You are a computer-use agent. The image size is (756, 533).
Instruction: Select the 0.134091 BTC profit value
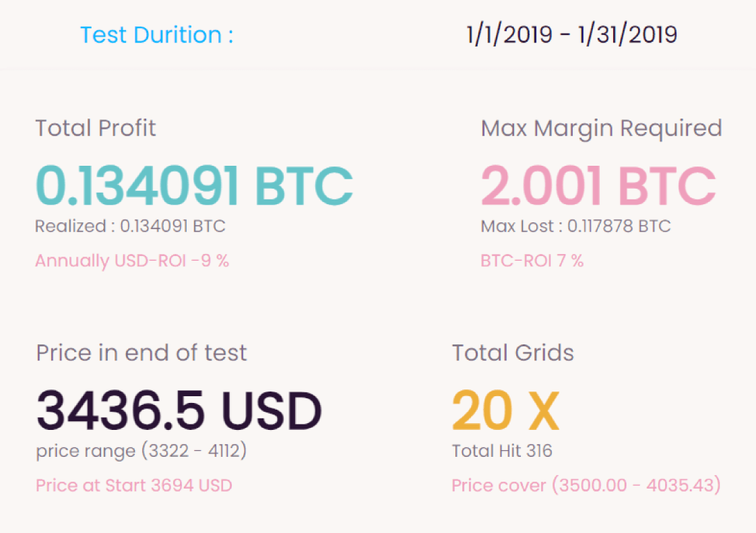(194, 186)
